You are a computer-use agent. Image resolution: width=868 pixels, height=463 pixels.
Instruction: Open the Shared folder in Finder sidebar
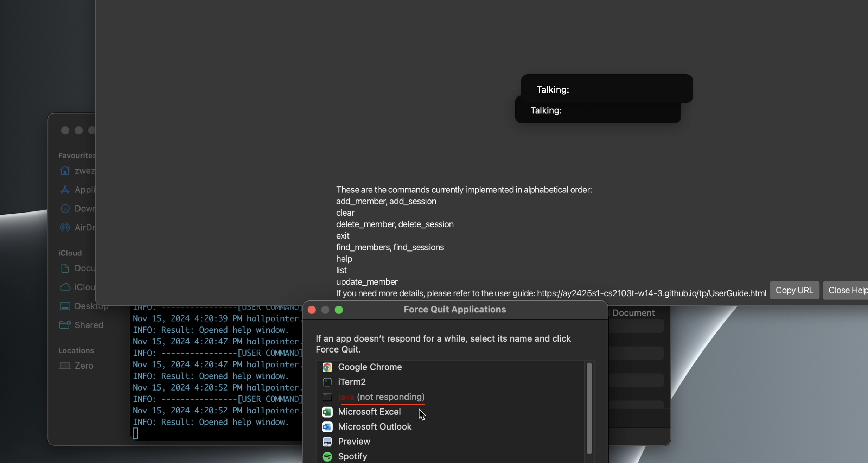88,325
